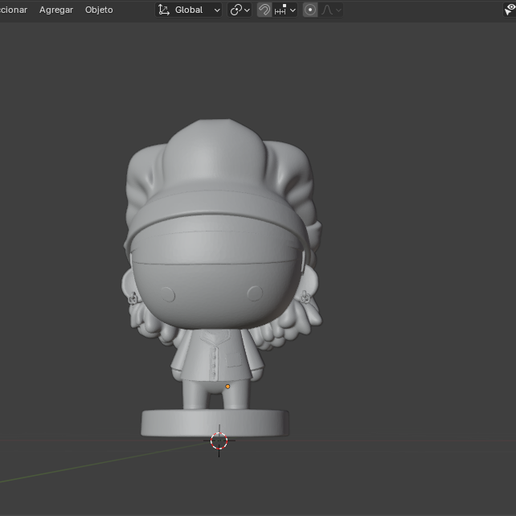
Task: Click the proportional falloff curve icon
Action: (327, 10)
